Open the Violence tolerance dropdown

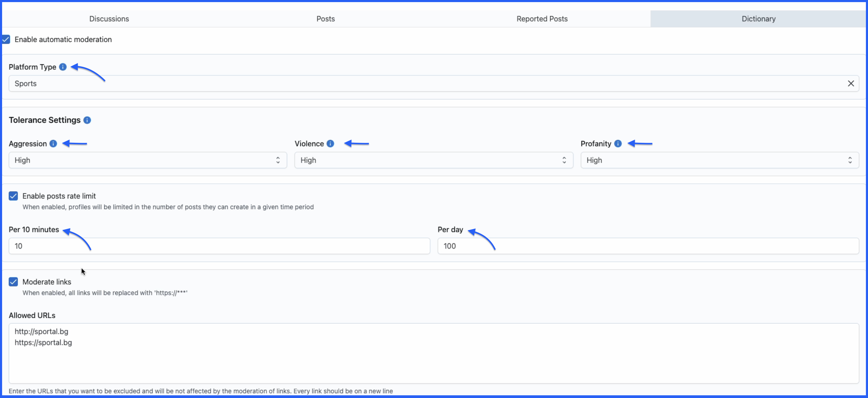433,160
